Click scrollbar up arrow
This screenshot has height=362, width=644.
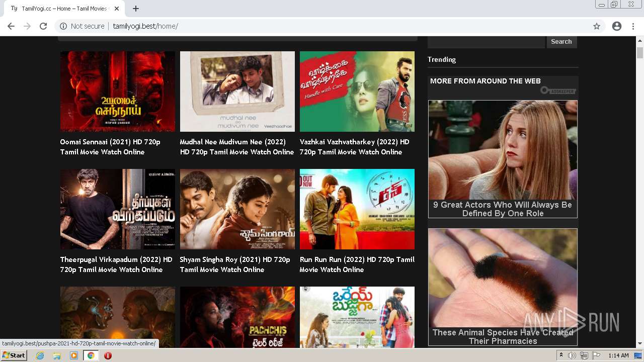point(640,40)
